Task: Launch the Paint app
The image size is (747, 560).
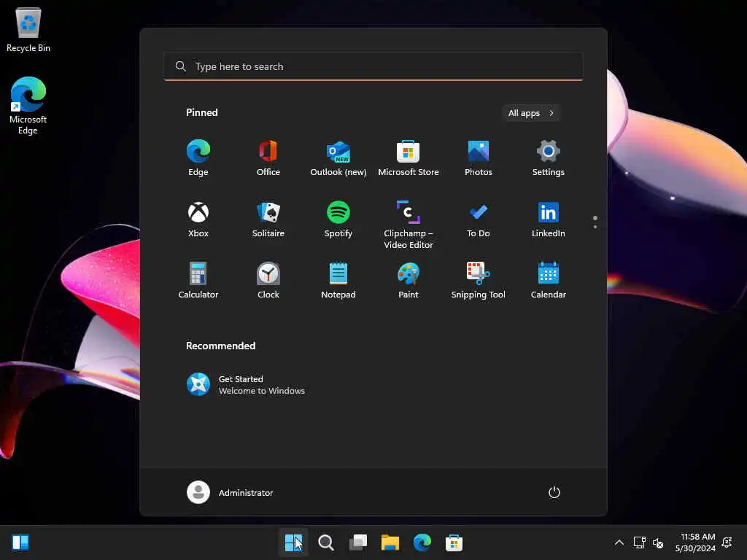Action: click(409, 281)
